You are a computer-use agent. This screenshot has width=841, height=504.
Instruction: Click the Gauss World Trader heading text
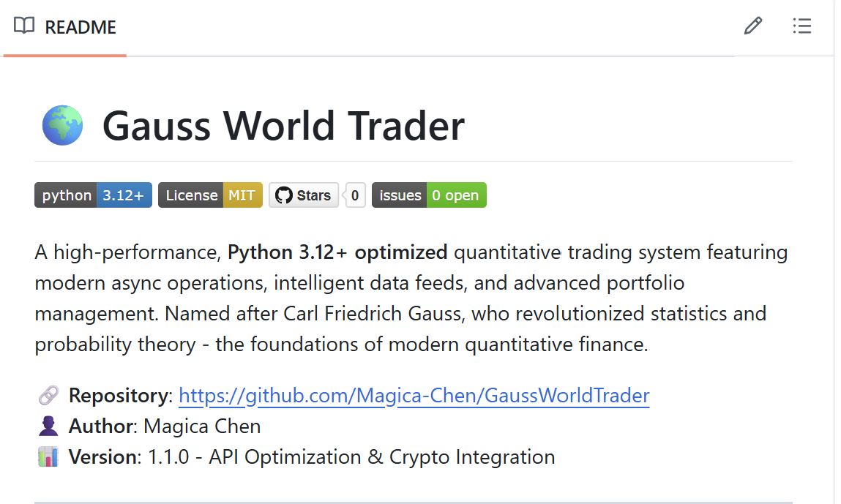(x=283, y=126)
